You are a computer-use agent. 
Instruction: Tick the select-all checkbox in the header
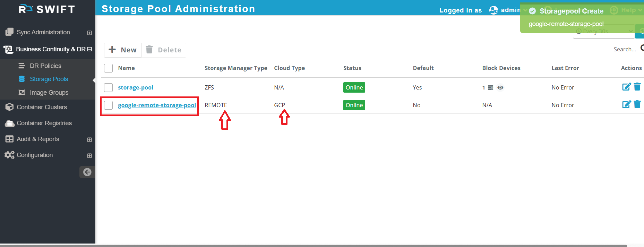click(109, 68)
